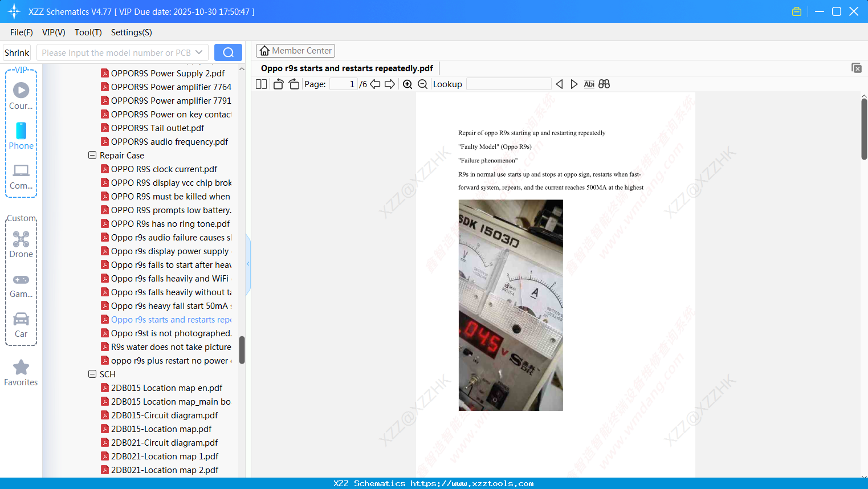Click the power supply photo in the PDF

coord(511,305)
